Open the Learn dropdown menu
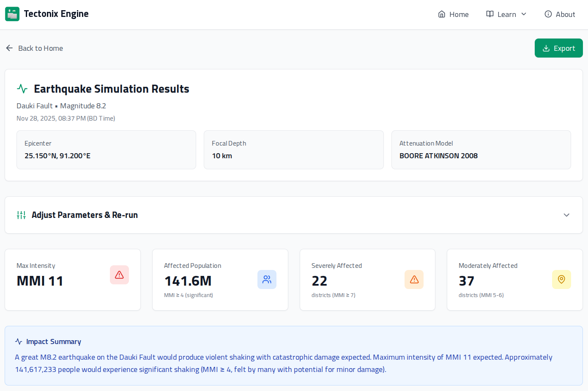The height and width of the screenshot is (391, 588). point(506,14)
